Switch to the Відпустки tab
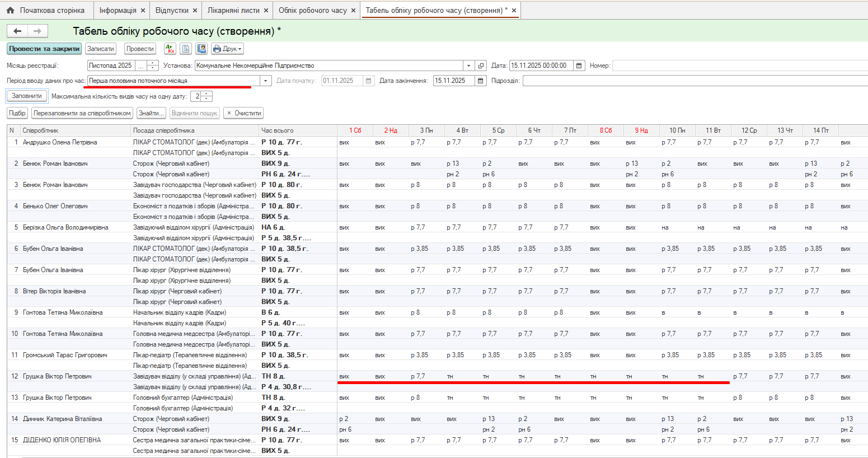Screen dimensions: 868x458 [172, 10]
